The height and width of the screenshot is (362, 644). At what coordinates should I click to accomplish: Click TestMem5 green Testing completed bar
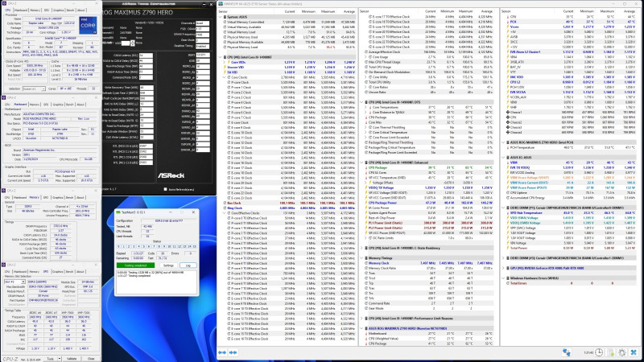pos(135,265)
